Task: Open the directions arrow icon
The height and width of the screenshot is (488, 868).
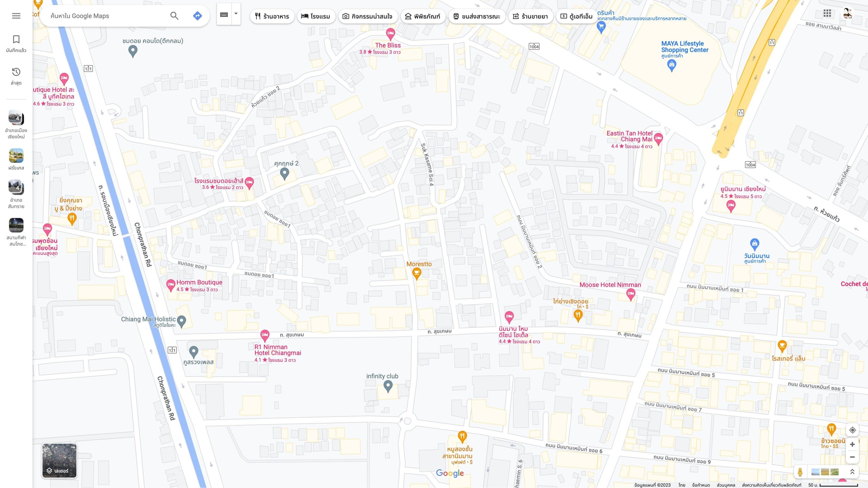Action: [197, 16]
